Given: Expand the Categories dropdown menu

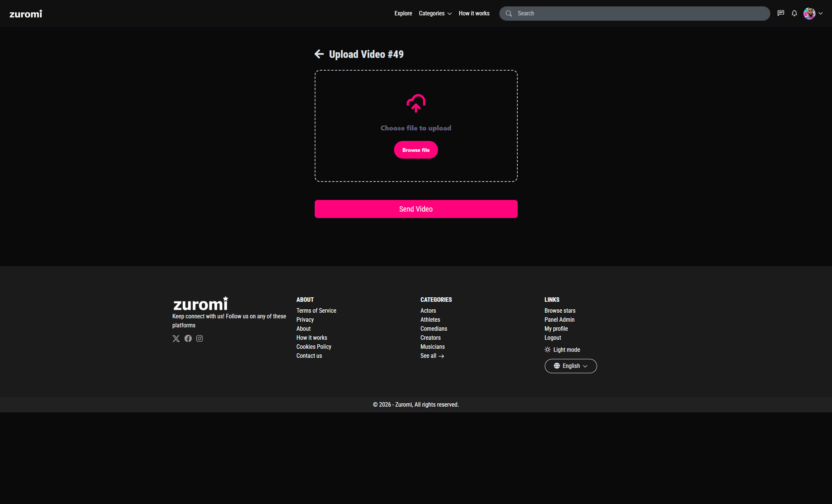Looking at the screenshot, I should 435,13.
